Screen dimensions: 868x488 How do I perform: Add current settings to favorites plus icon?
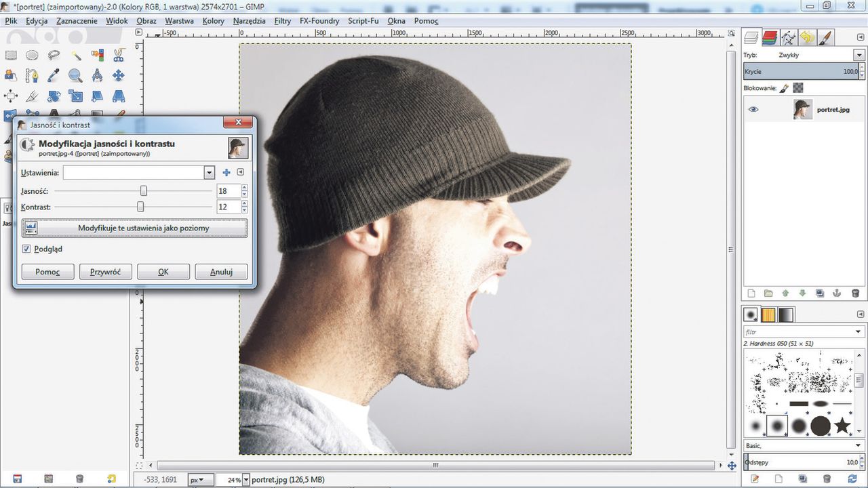[226, 173]
